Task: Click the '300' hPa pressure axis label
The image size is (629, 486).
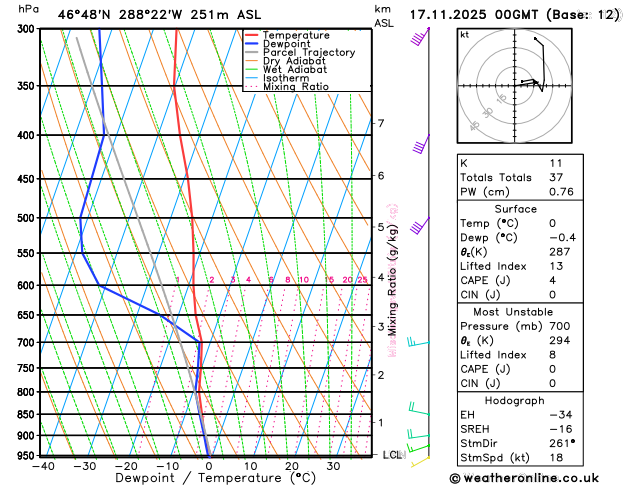Action: click(x=28, y=28)
